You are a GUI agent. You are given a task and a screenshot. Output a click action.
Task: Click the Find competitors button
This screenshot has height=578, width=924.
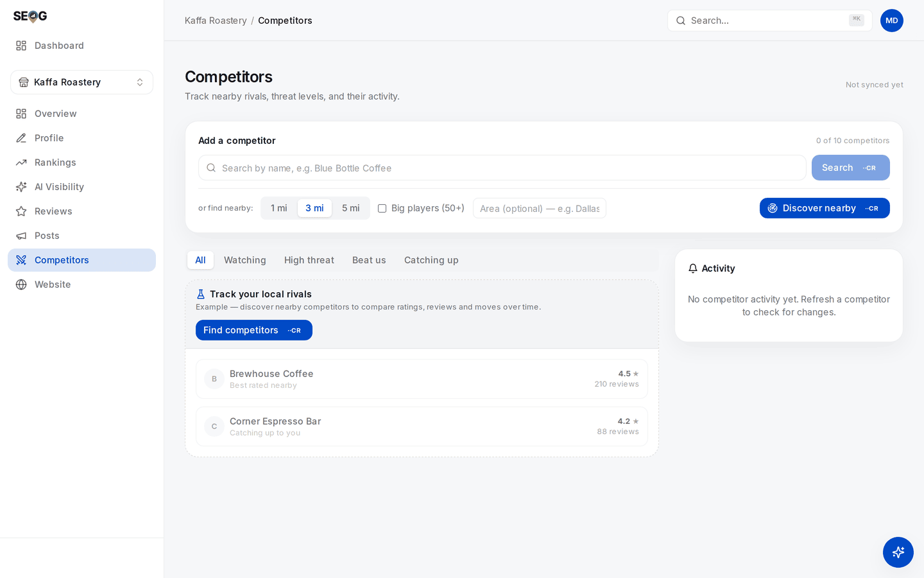254,330
